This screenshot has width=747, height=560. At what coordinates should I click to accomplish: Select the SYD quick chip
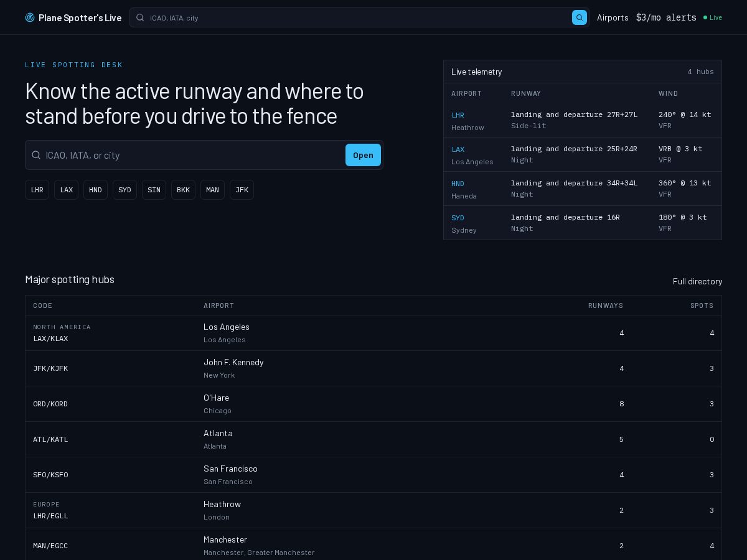pos(125,190)
